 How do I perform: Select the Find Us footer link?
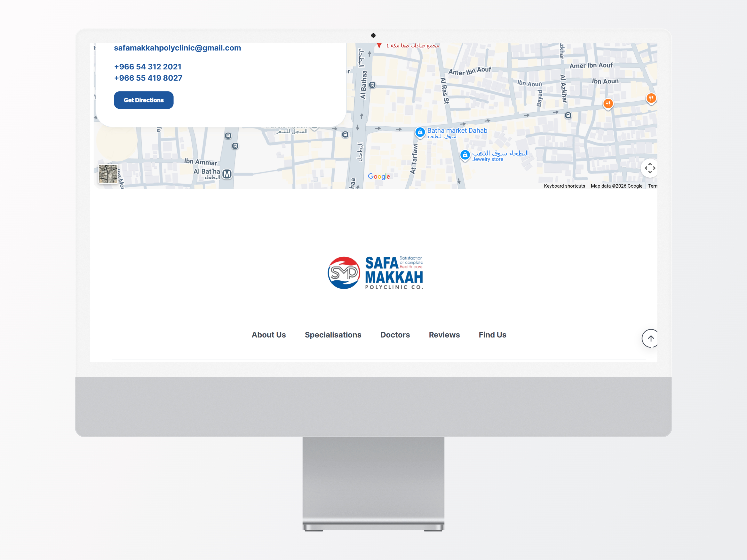click(x=492, y=335)
